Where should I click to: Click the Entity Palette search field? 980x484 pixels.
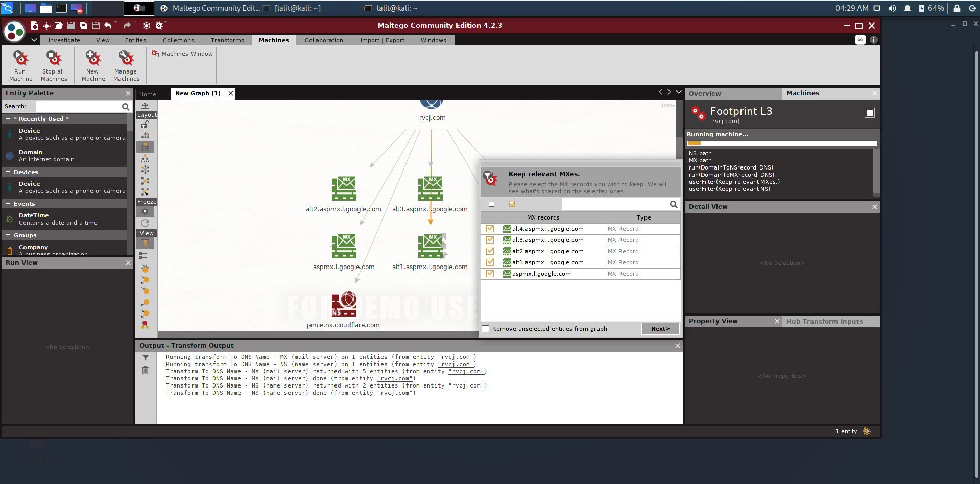[x=78, y=107]
